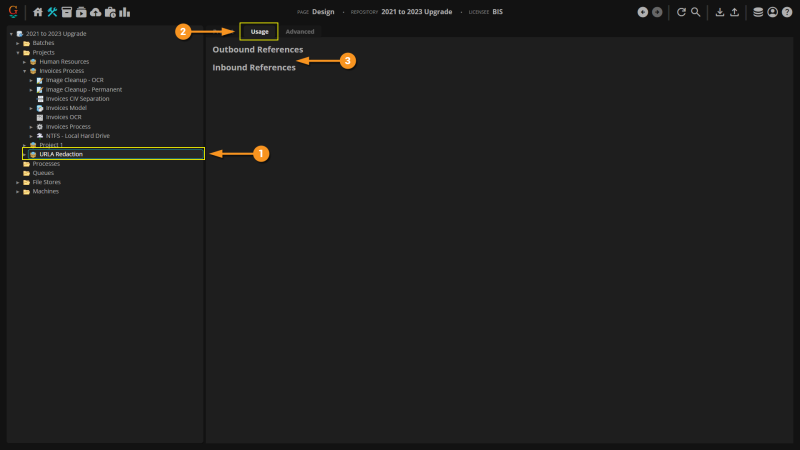Expand the Machines folder
This screenshot has width=800, height=450.
click(x=18, y=191)
